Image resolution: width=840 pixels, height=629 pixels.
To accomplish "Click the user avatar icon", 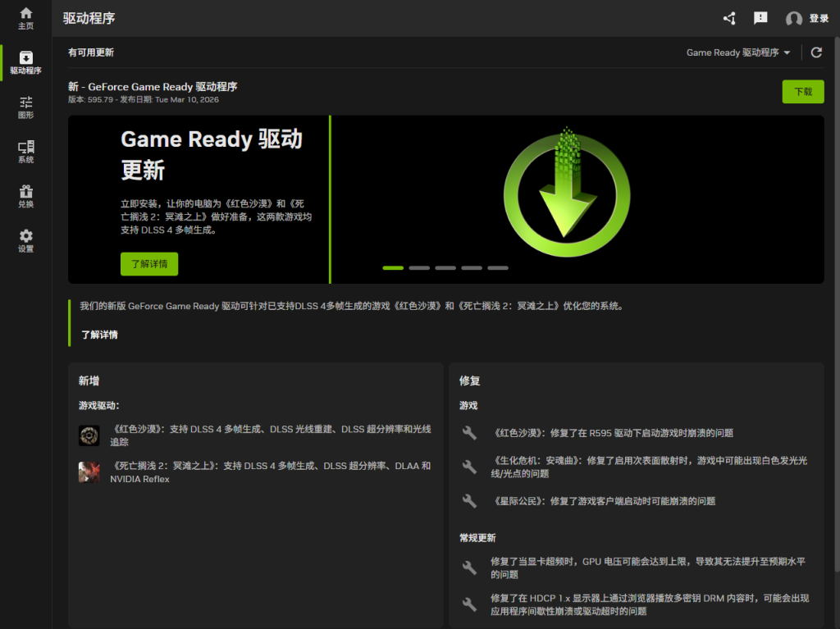I will [793, 19].
